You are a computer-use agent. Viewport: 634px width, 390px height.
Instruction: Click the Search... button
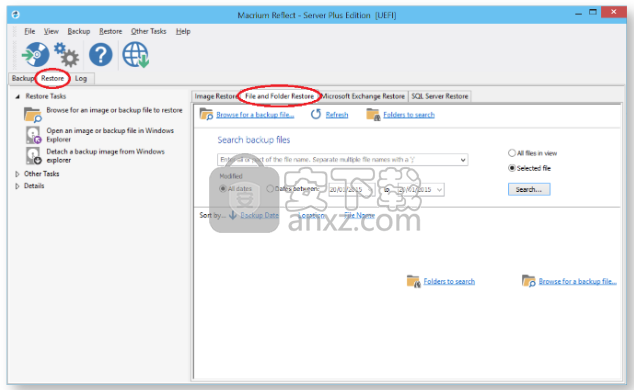pos(529,190)
